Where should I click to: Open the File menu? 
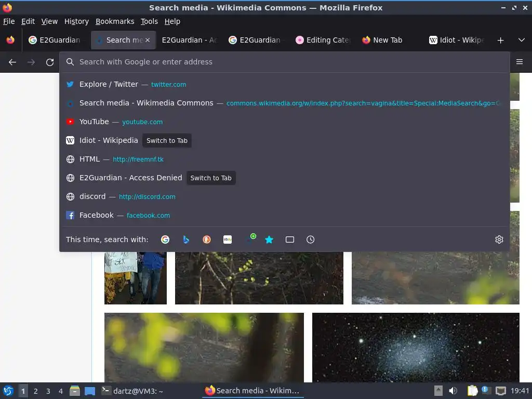tap(9, 21)
